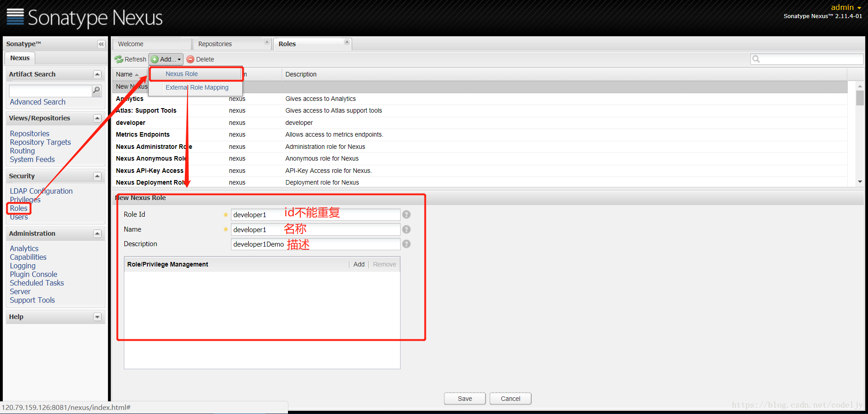This screenshot has height=414, width=868.
Task: Open Repository Targets link
Action: click(40, 142)
